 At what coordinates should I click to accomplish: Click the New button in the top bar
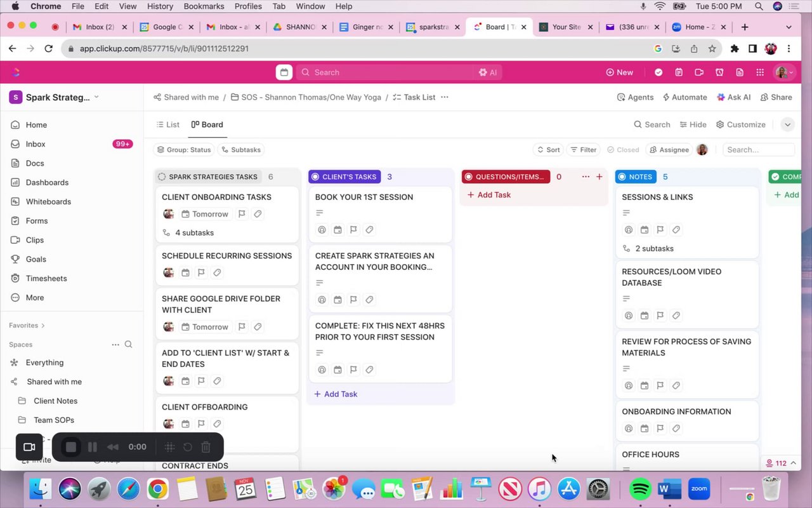coord(620,72)
